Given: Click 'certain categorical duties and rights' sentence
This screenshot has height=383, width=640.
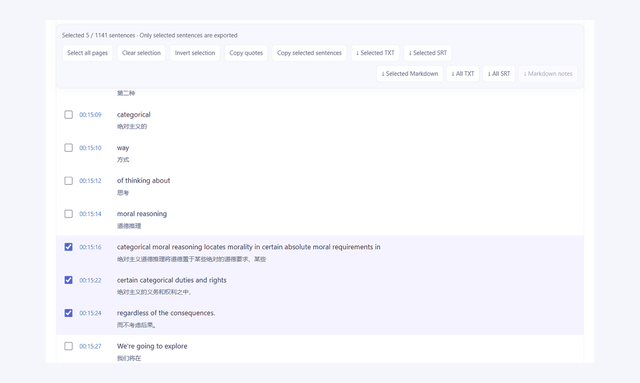Looking at the screenshot, I should [x=171, y=280].
